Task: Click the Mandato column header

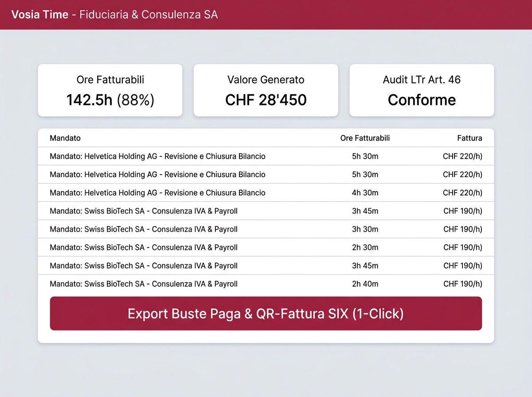Action: point(65,138)
